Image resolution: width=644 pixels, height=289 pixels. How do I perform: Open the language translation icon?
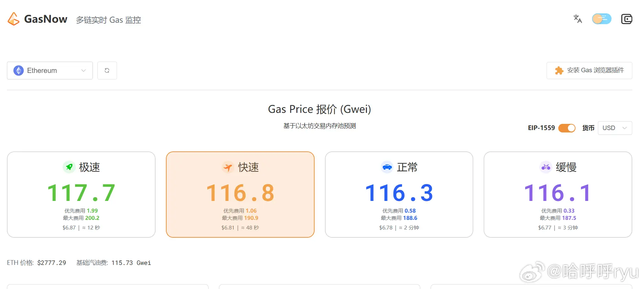pos(578,19)
